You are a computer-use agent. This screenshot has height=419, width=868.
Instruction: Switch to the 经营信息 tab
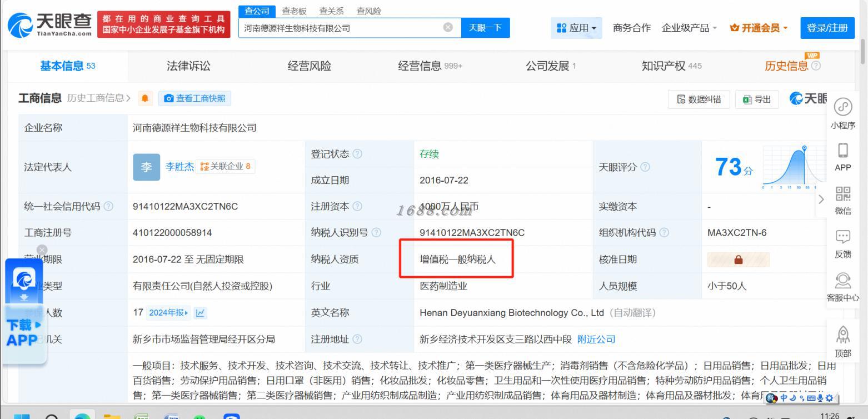coord(430,66)
